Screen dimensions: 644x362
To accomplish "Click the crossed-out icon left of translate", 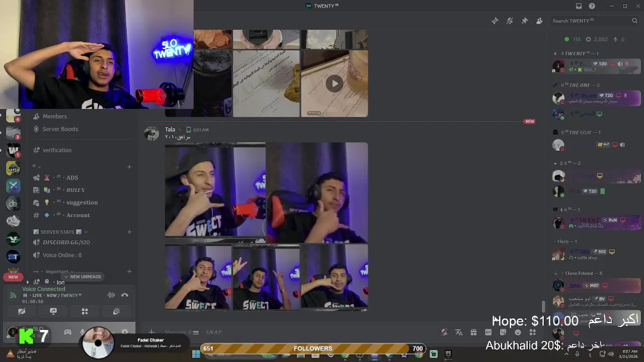I will (x=444, y=332).
